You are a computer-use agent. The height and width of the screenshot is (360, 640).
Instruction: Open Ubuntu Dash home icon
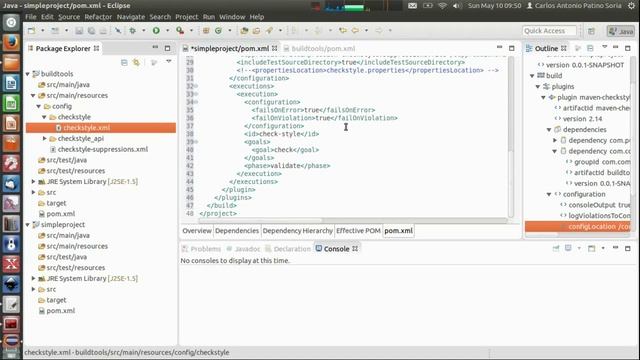(11, 22)
